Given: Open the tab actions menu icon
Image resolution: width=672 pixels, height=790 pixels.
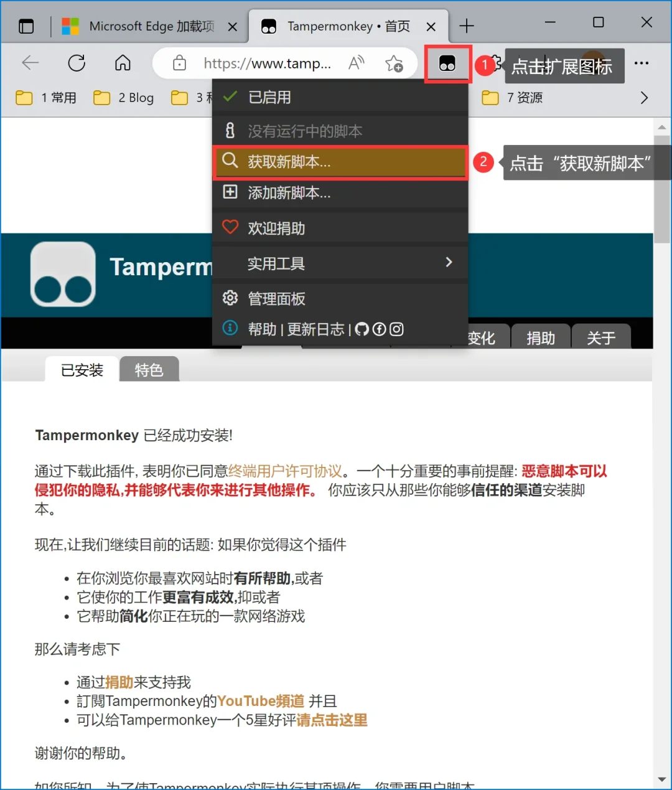Looking at the screenshot, I should (26, 26).
